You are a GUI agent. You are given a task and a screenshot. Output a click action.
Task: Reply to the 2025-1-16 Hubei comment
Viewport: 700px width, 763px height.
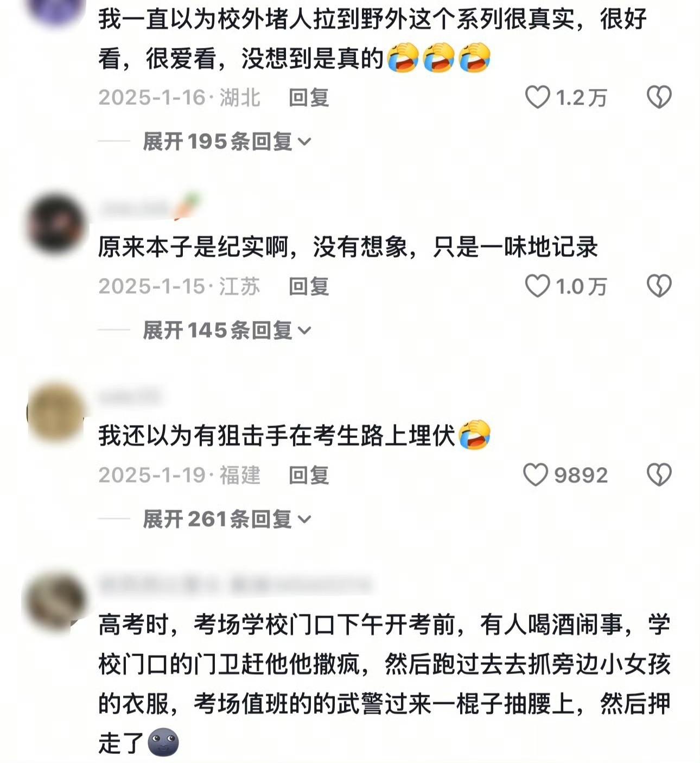(309, 98)
